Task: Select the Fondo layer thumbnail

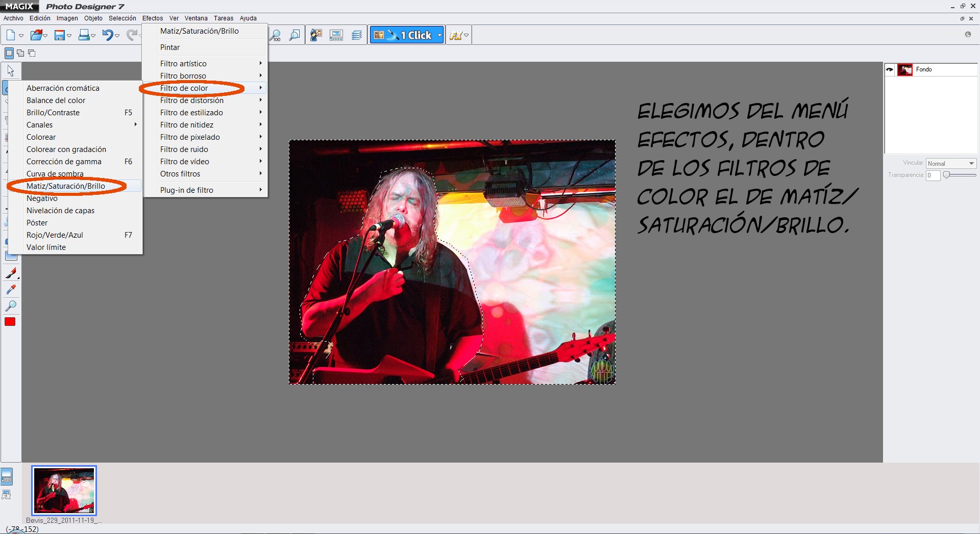Action: (x=905, y=70)
